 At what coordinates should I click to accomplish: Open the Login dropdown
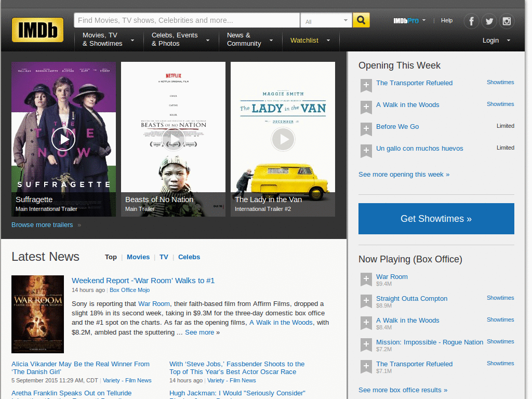coord(496,41)
